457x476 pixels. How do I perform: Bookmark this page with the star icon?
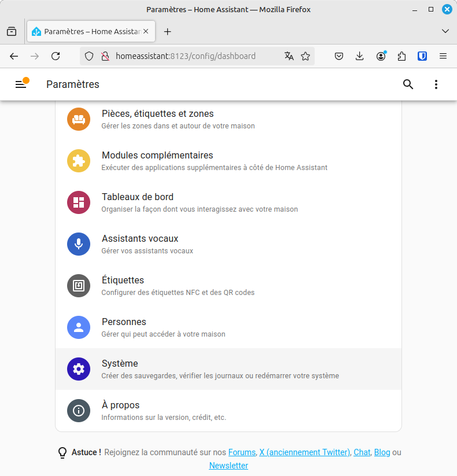point(305,56)
